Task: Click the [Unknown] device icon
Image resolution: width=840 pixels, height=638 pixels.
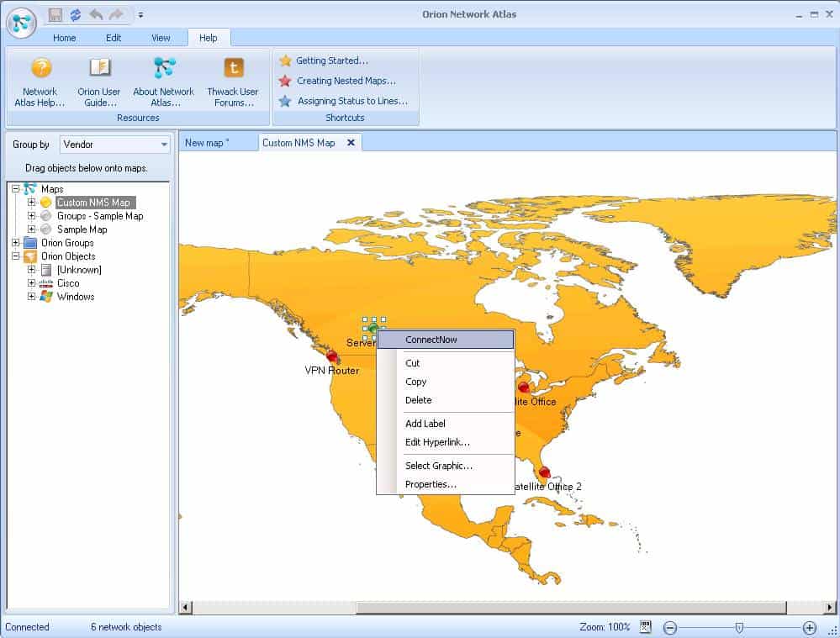Action: tap(46, 270)
